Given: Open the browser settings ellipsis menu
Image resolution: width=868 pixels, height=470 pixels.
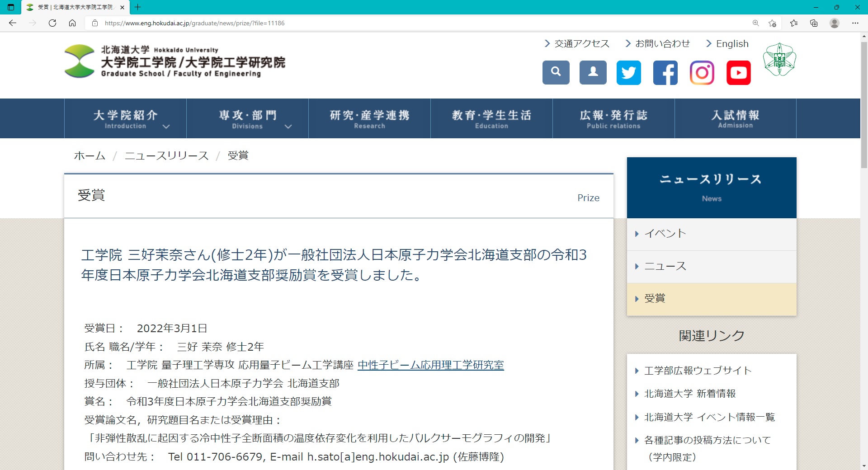Looking at the screenshot, I should click(855, 23).
